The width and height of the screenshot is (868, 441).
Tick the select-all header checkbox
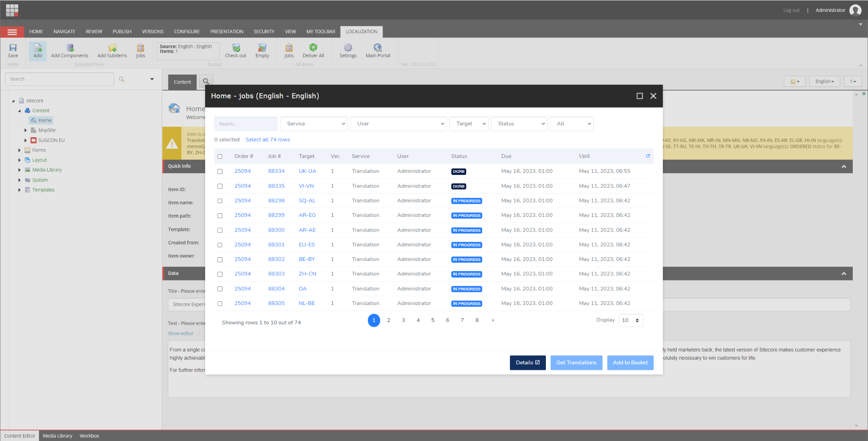(x=220, y=156)
